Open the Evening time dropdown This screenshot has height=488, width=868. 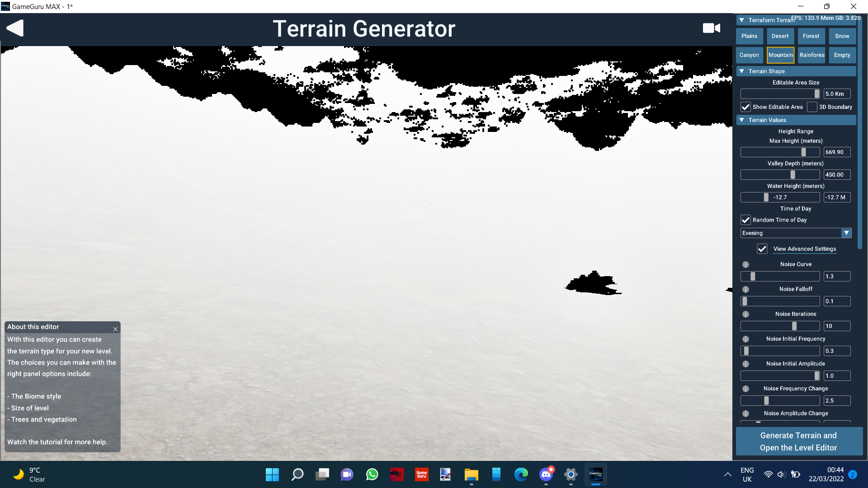(846, 233)
